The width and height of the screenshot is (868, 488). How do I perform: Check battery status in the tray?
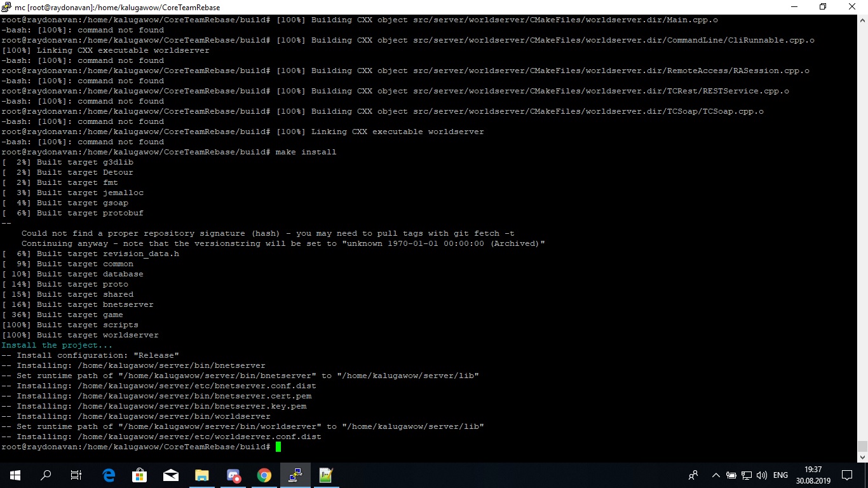731,475
